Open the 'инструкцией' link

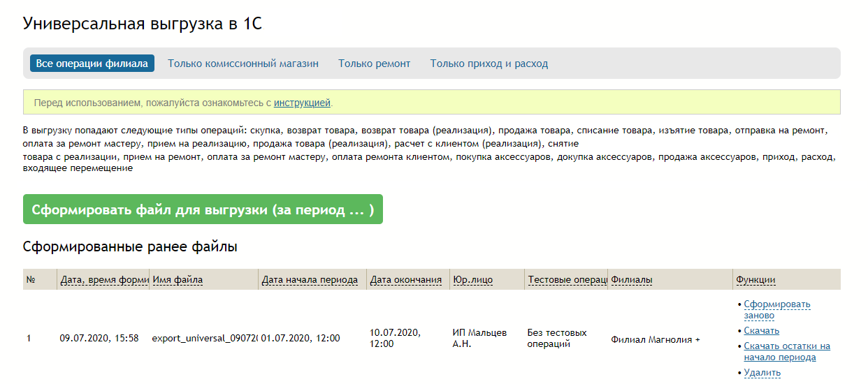(x=302, y=103)
